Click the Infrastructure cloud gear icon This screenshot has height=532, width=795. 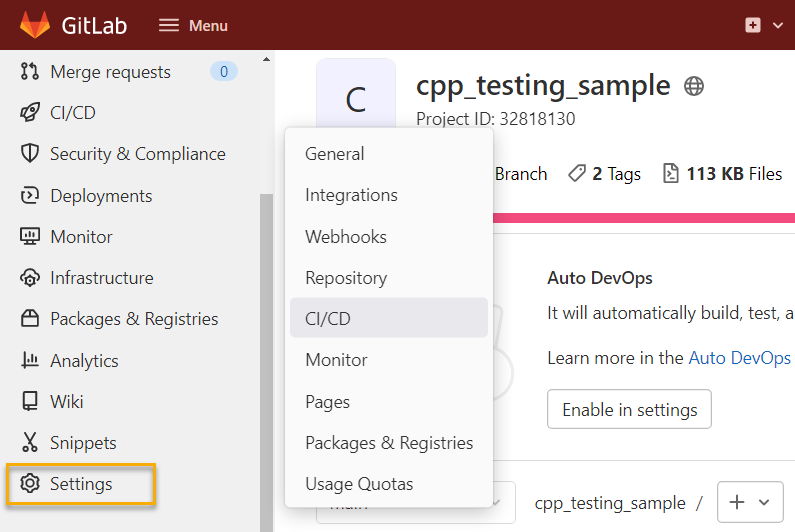coord(30,278)
